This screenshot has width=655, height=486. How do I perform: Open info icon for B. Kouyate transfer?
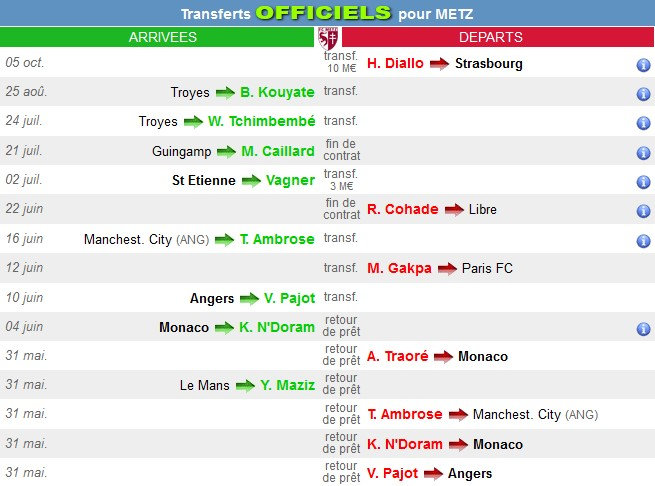[x=643, y=94]
